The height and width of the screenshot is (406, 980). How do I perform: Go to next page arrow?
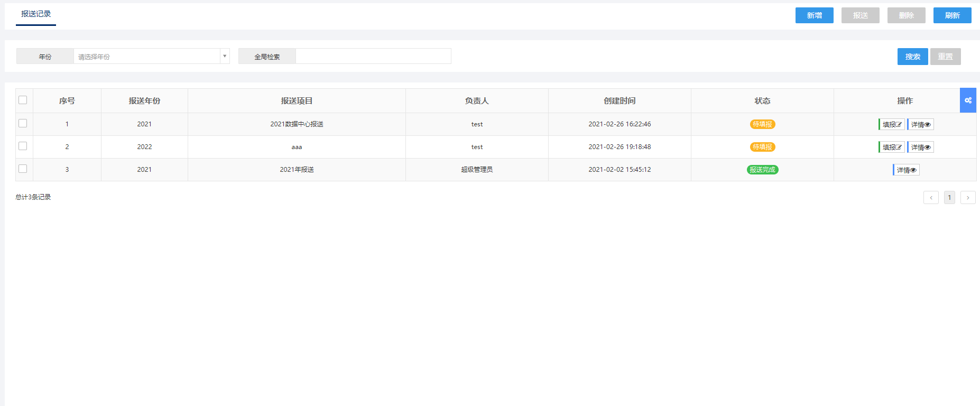tap(968, 197)
